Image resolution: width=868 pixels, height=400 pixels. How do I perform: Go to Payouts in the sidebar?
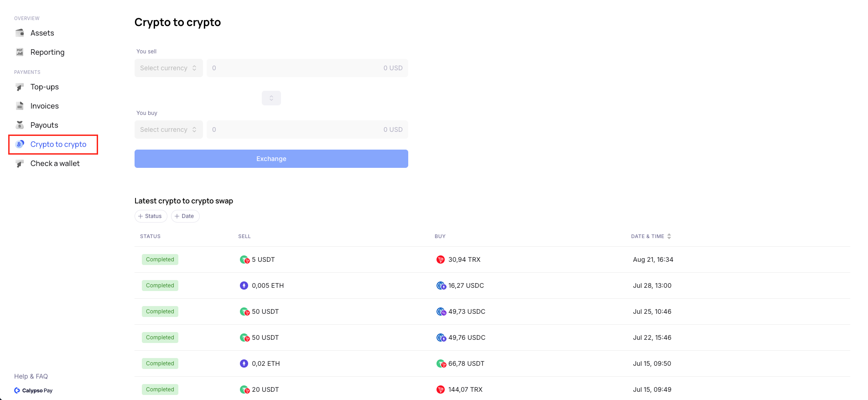[x=44, y=125]
